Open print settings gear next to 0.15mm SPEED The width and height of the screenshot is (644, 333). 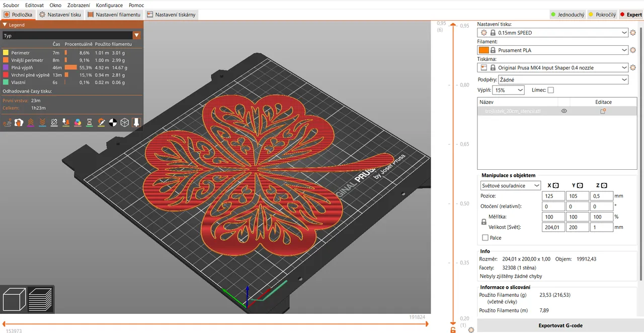pos(633,33)
